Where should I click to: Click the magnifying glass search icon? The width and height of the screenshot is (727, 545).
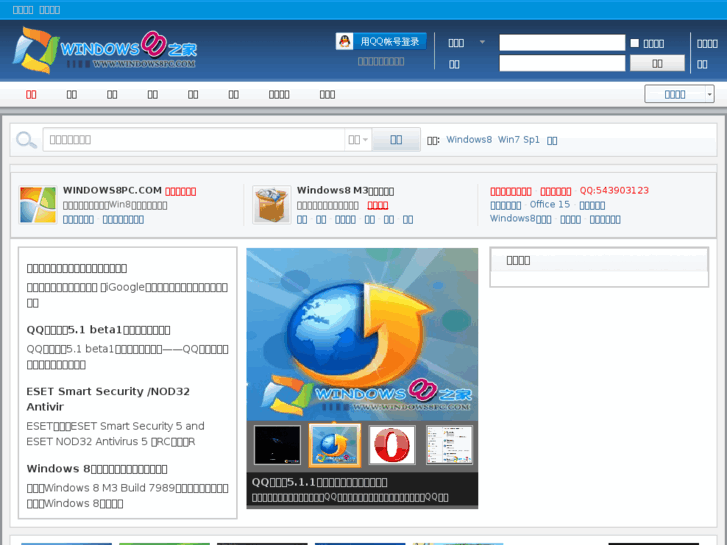(26, 140)
